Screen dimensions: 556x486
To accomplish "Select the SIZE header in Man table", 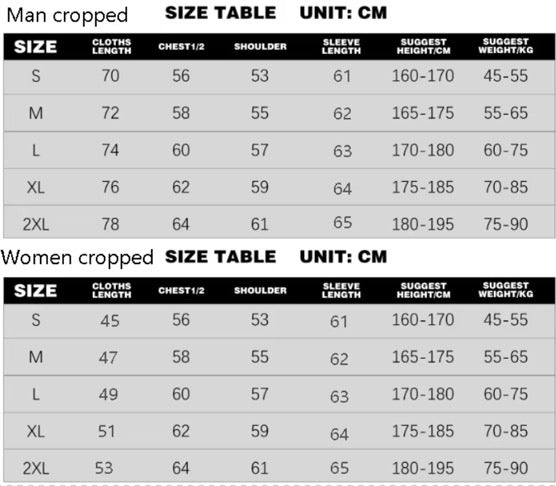I will pyautogui.click(x=35, y=47).
